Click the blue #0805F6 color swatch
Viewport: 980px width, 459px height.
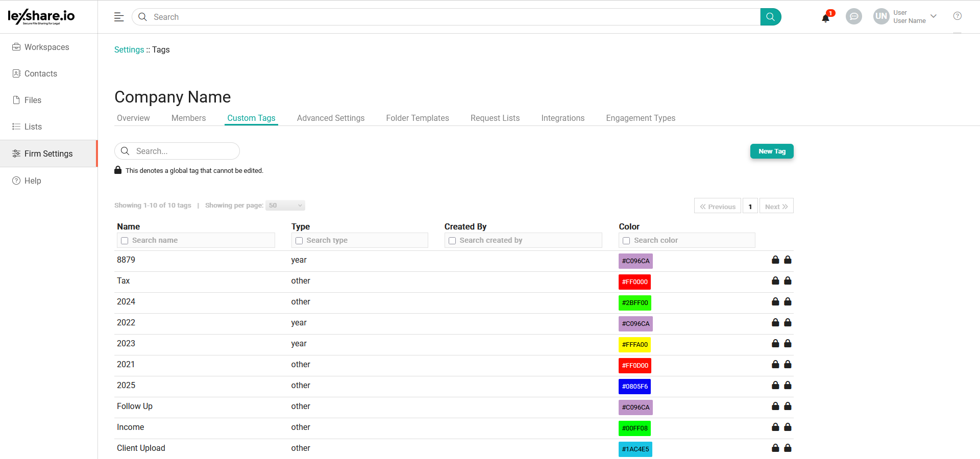click(x=634, y=387)
